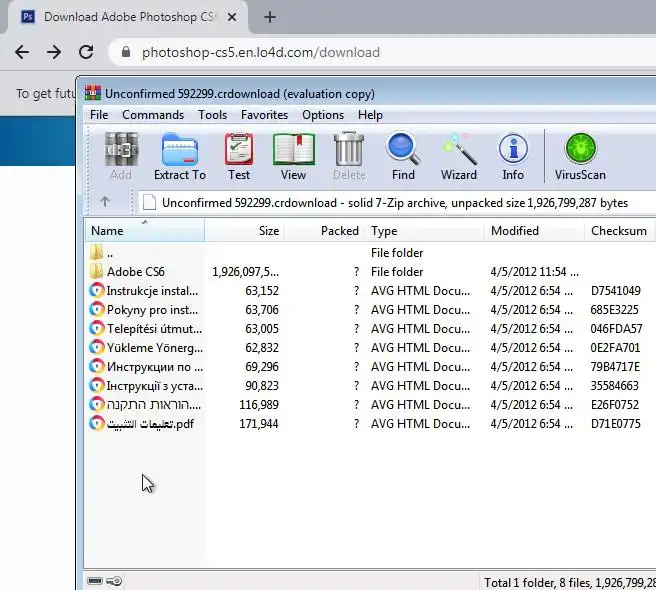Open the Tools menu
The image size is (656, 590).
pos(213,115)
